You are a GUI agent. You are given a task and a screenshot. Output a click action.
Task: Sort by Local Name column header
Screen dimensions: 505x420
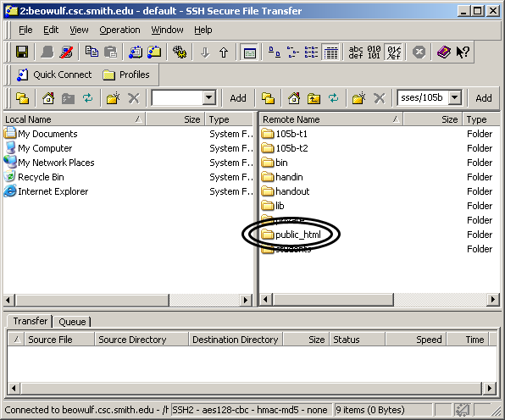75,119
